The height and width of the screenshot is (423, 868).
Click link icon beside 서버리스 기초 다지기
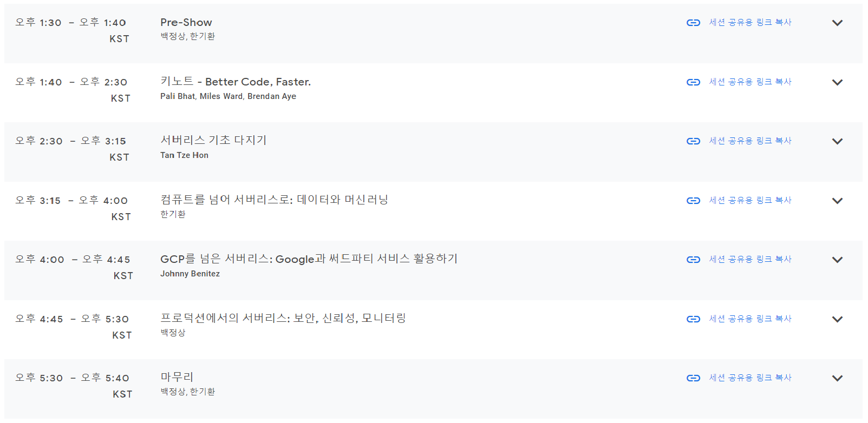click(x=693, y=141)
